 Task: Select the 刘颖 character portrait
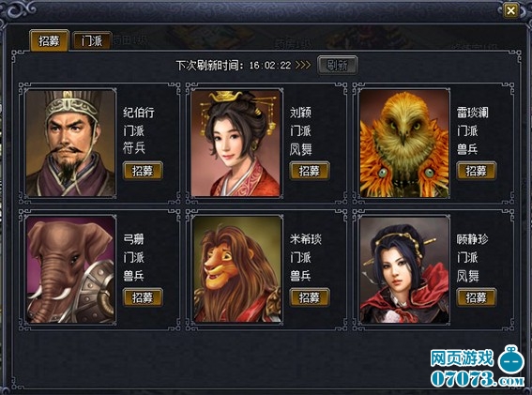[x=236, y=143]
